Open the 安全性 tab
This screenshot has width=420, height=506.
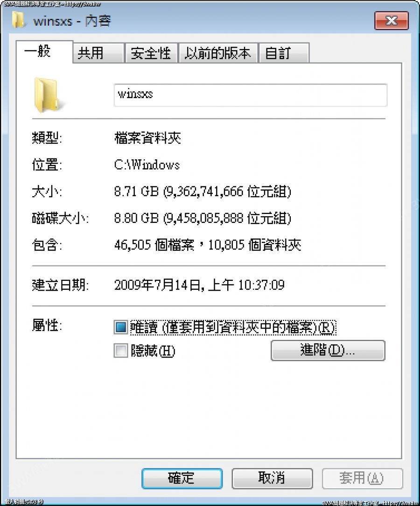pyautogui.click(x=151, y=53)
